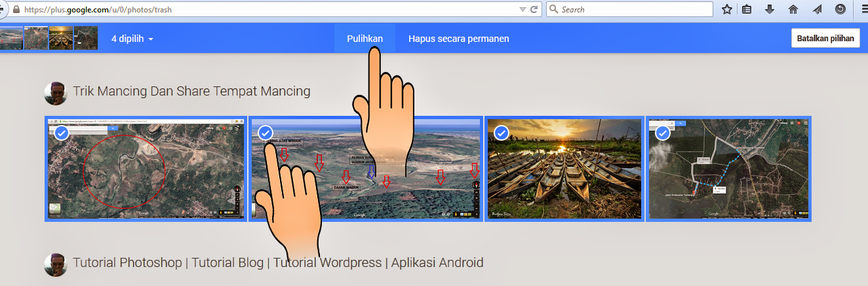Click the paper plane send icon

coord(817,10)
